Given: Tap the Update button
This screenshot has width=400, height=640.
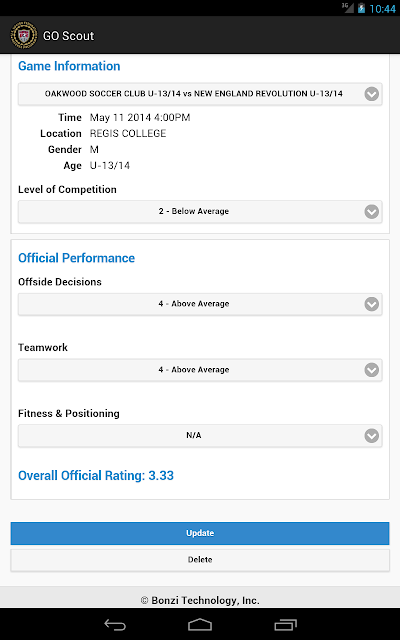Looking at the screenshot, I should pos(200,533).
